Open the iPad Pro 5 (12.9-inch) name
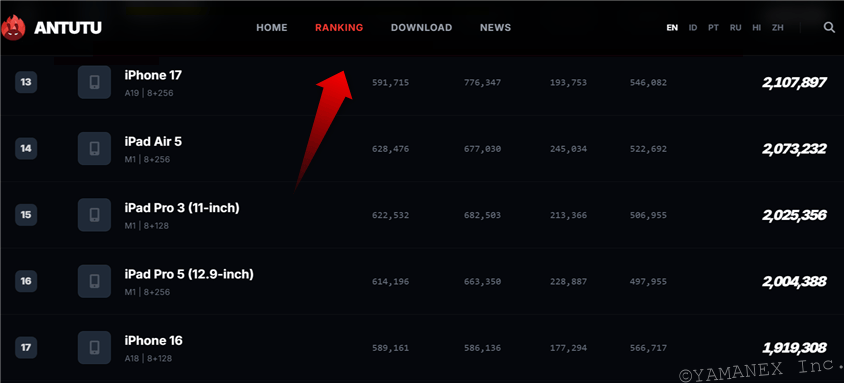 [x=189, y=274]
